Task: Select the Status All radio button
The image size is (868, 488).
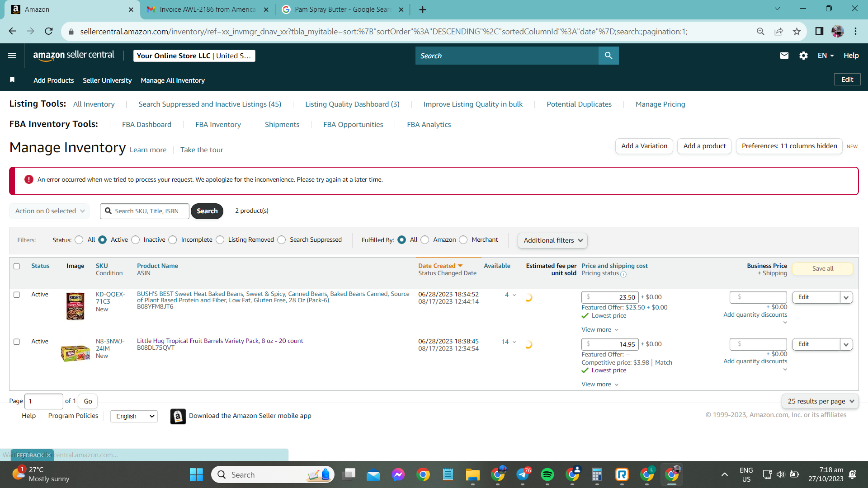Action: [x=79, y=240]
